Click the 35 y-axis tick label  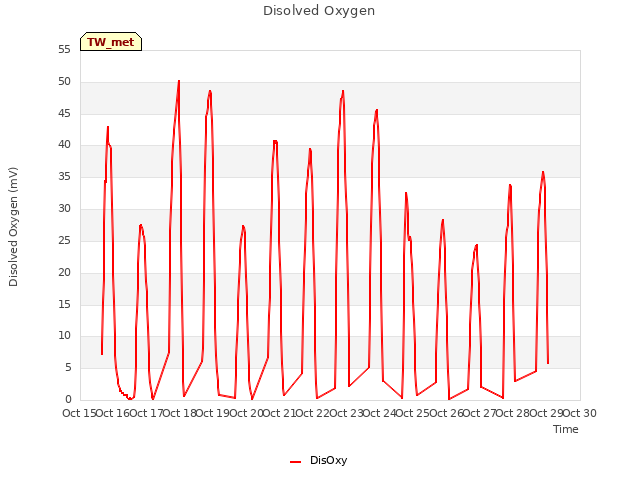(x=64, y=177)
